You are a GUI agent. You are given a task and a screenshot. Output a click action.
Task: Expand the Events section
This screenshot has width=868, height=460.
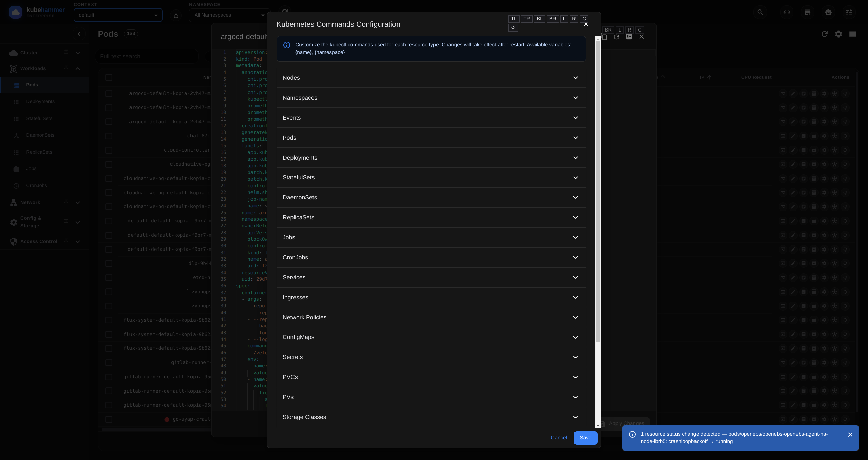click(431, 118)
